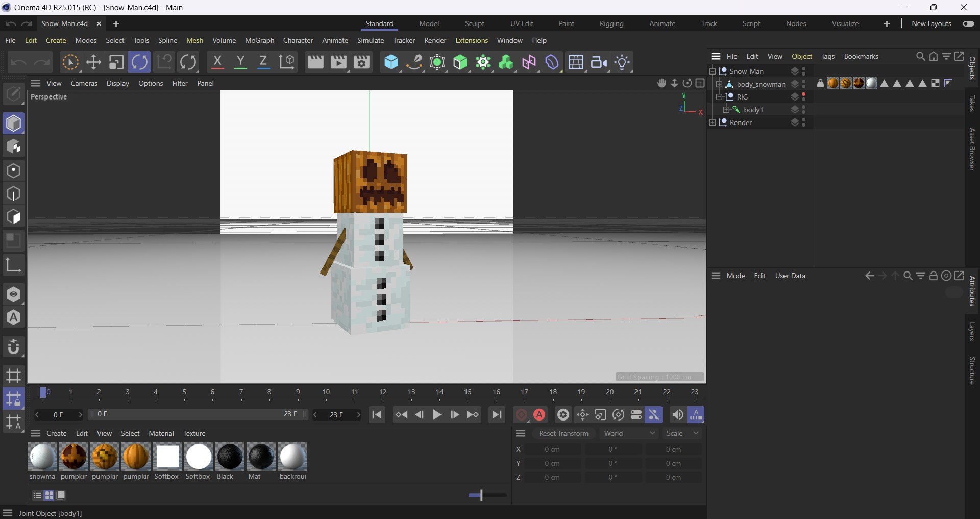Play the animation forward
The image size is (980, 519).
(x=437, y=415)
